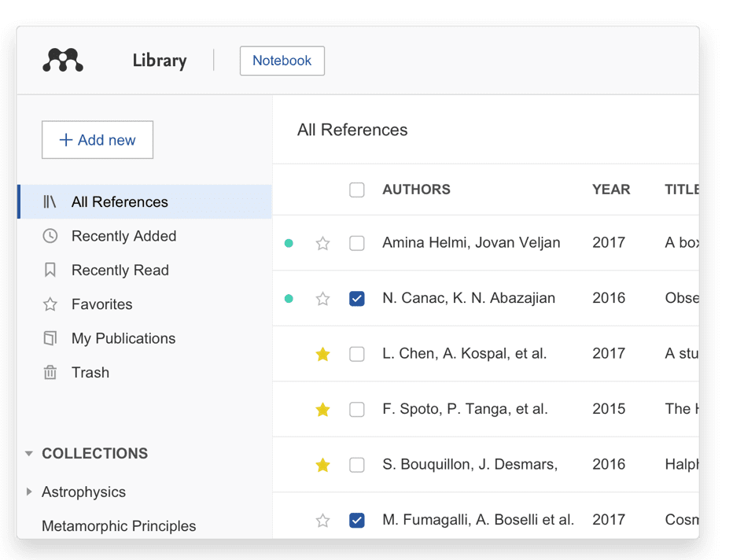Collapse the COLLECTIONS section arrow
The width and height of the screenshot is (733, 560).
coord(29,453)
